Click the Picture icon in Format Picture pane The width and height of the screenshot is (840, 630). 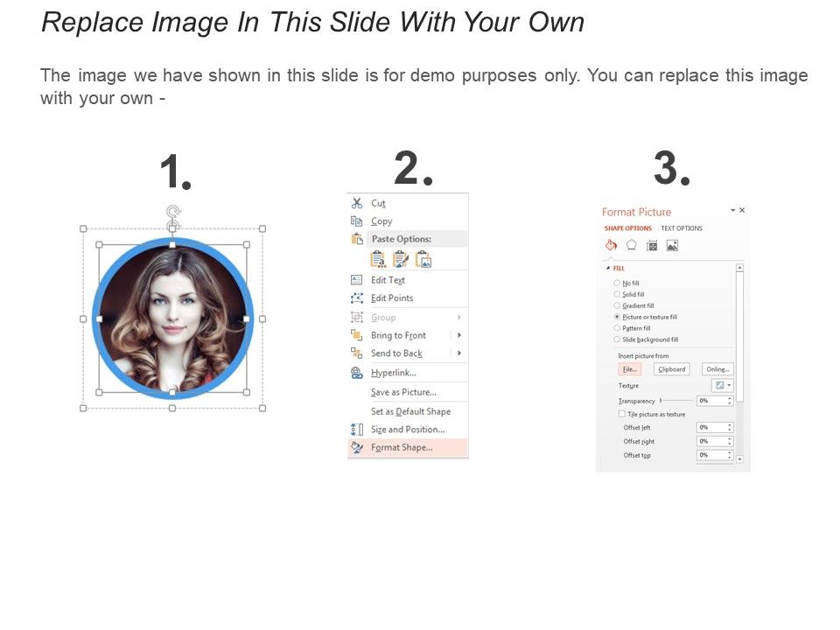(x=672, y=246)
